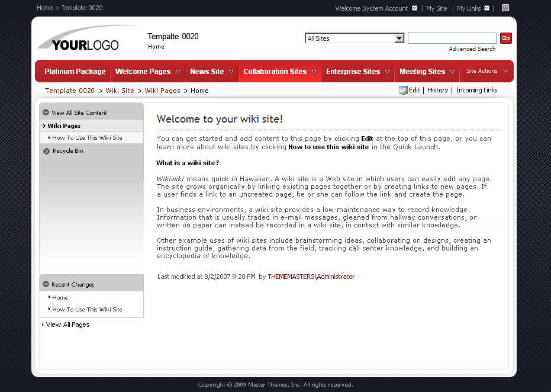This screenshot has height=392, width=551.
Task: Click the arrow bullet beside View All Pages
Action: coord(42,324)
